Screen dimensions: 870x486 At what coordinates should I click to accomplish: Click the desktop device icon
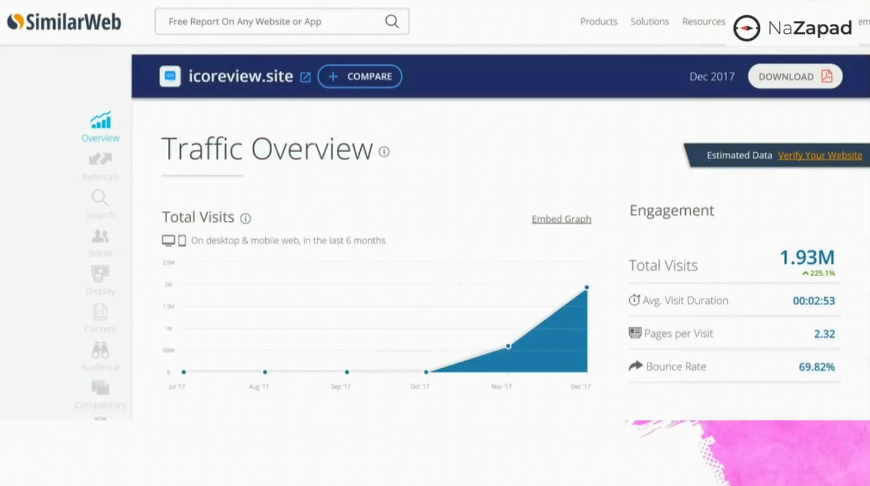coord(168,241)
